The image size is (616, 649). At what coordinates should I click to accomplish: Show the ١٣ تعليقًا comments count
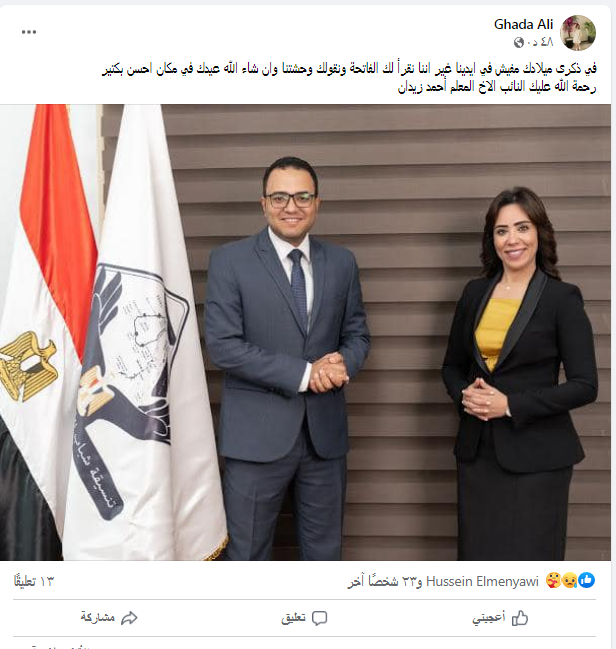tap(34, 582)
